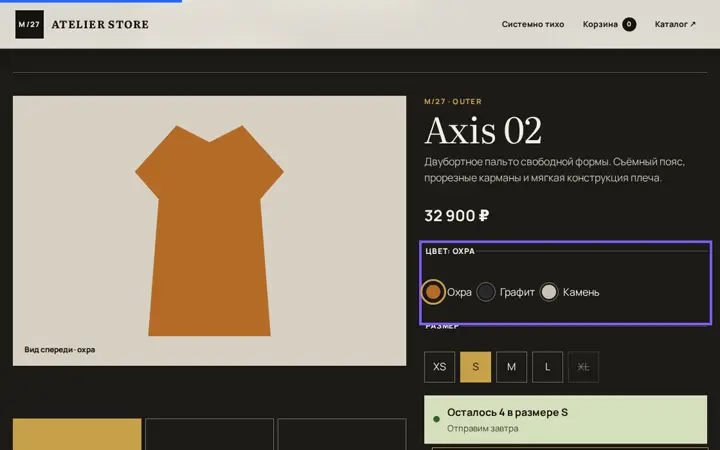Select the Графит color swatch
This screenshot has height=450, width=720.
pyautogui.click(x=486, y=292)
